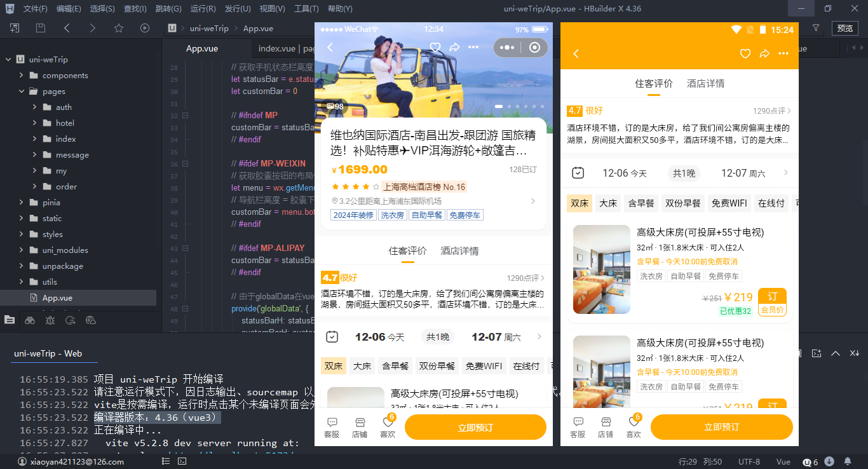Viewport: 868px width, 469px height.
Task: Click the sync refresh sidebar icon
Action: point(71,320)
